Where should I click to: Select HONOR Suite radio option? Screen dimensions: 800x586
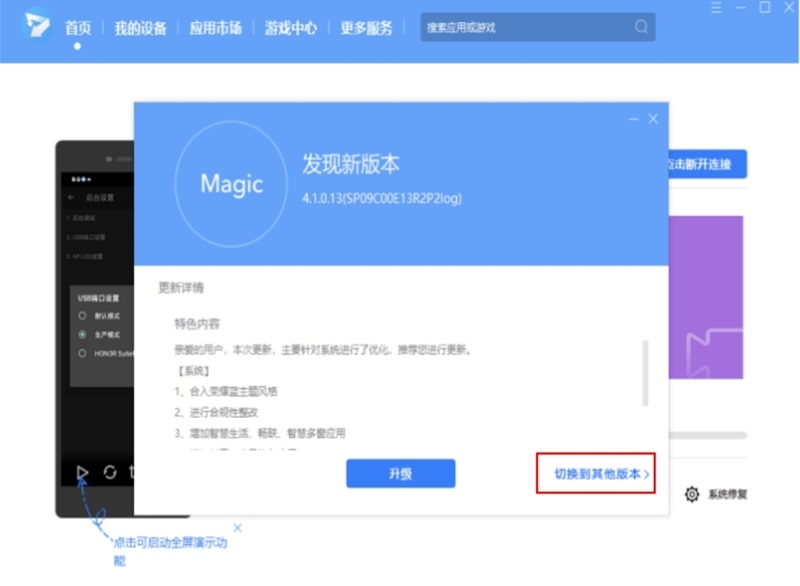coord(82,353)
